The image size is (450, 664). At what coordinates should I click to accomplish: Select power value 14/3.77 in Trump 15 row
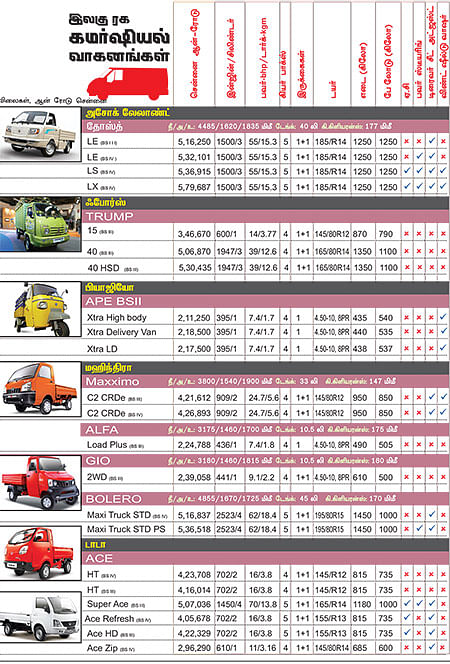pyautogui.click(x=262, y=234)
